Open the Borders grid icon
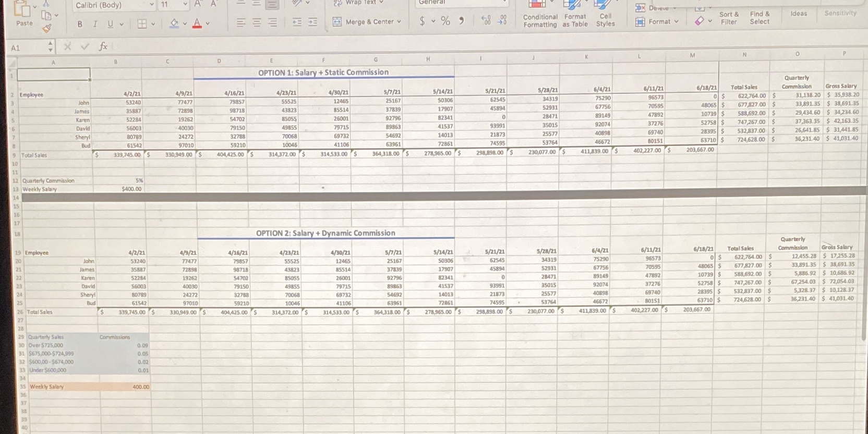This screenshot has height=434, width=868. pyautogui.click(x=142, y=23)
